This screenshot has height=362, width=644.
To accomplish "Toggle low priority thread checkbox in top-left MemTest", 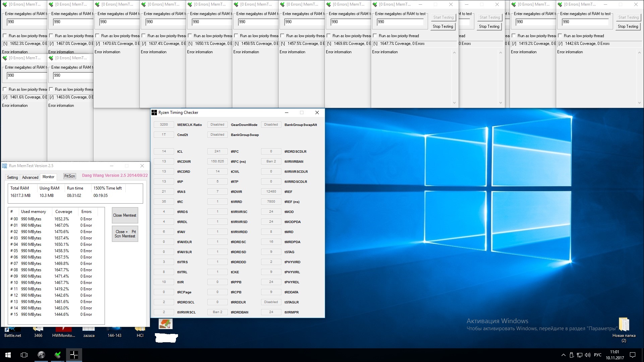I will point(5,36).
